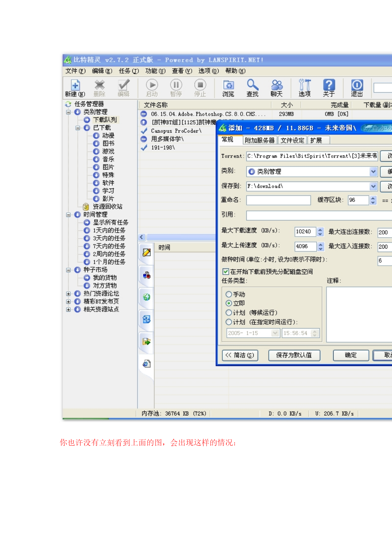Viewport: 392px width, 554px height.
Task: Click the 重命名 rename input field
Action: point(279,200)
